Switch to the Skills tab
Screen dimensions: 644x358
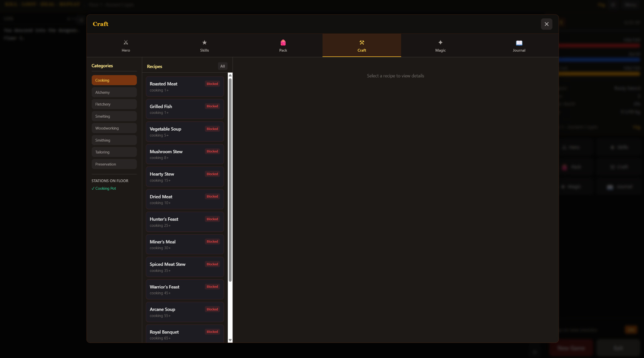coord(204,46)
